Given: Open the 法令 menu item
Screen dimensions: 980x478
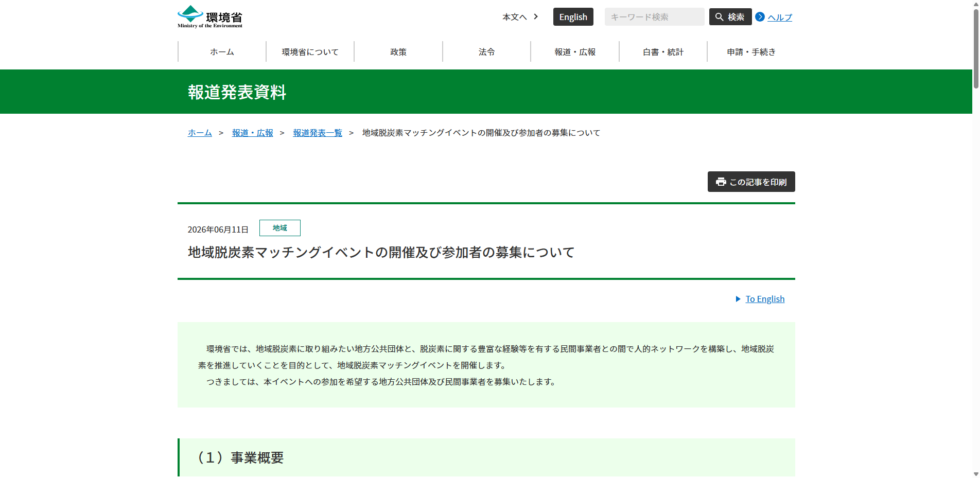Looking at the screenshot, I should 486,52.
